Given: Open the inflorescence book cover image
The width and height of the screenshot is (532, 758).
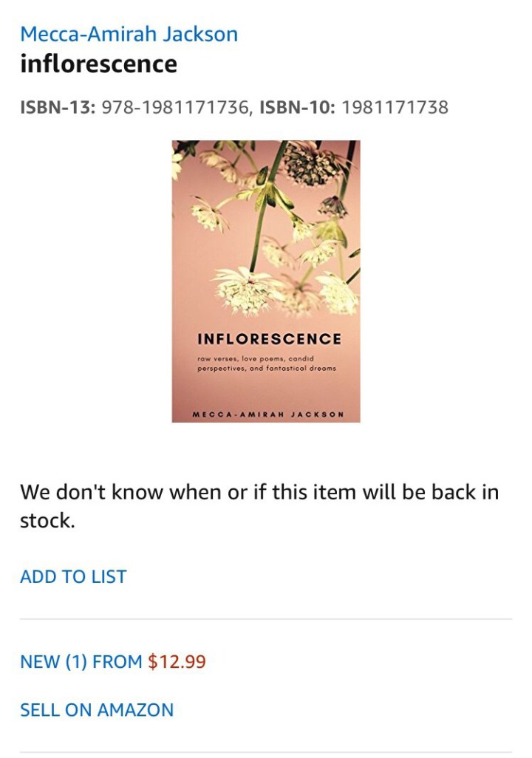Looking at the screenshot, I should [266, 281].
